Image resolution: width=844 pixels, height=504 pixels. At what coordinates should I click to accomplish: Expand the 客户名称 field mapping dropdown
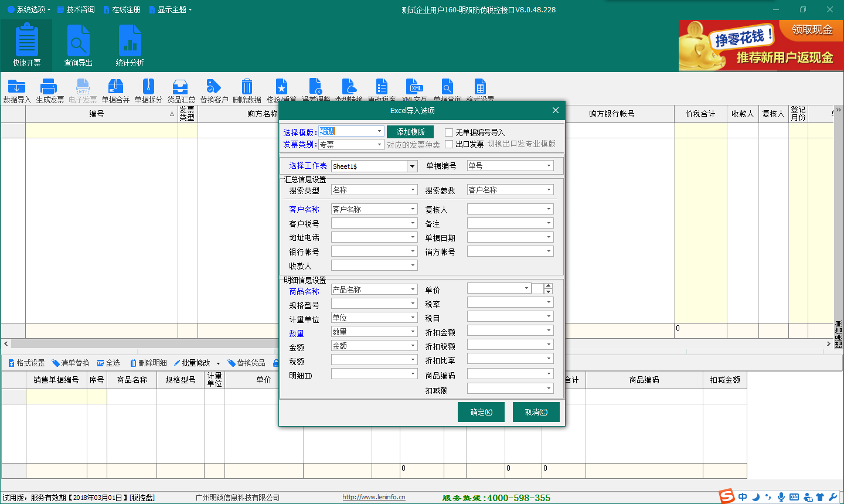click(x=413, y=209)
